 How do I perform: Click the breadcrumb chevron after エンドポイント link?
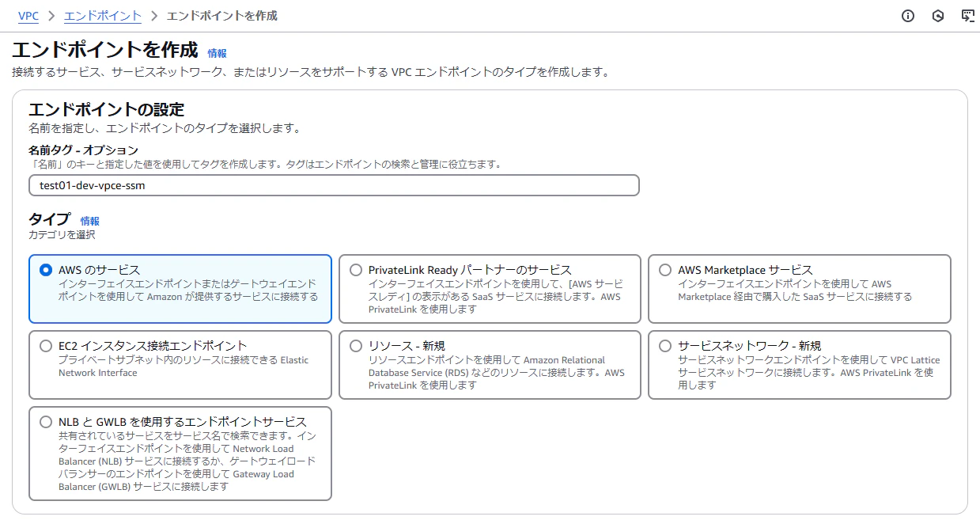(154, 16)
